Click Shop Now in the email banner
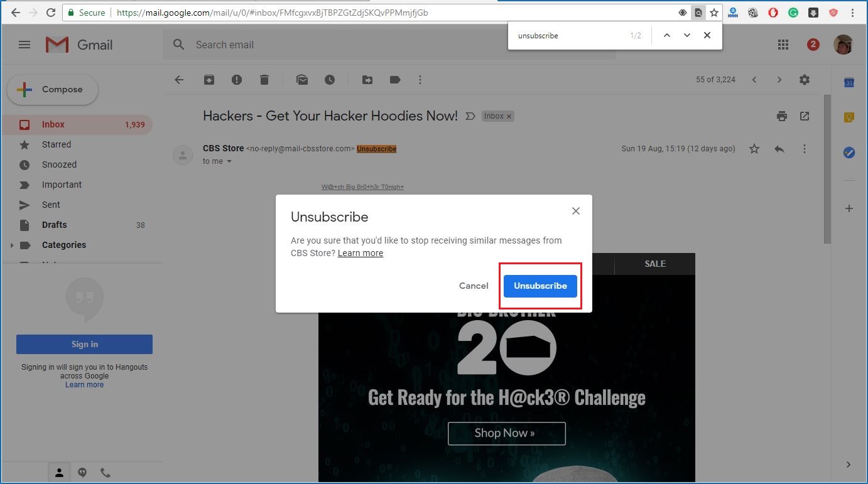The width and height of the screenshot is (868, 484). (506, 433)
